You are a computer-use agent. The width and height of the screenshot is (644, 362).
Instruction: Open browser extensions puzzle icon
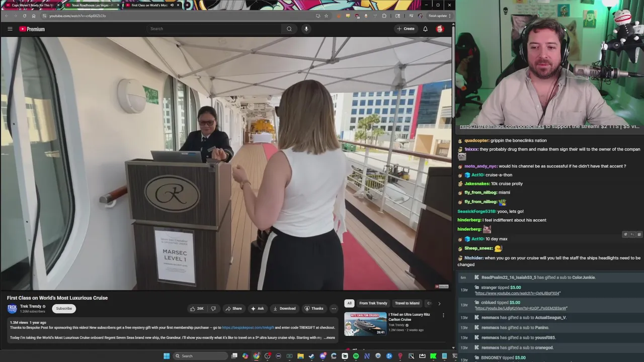pos(384,16)
